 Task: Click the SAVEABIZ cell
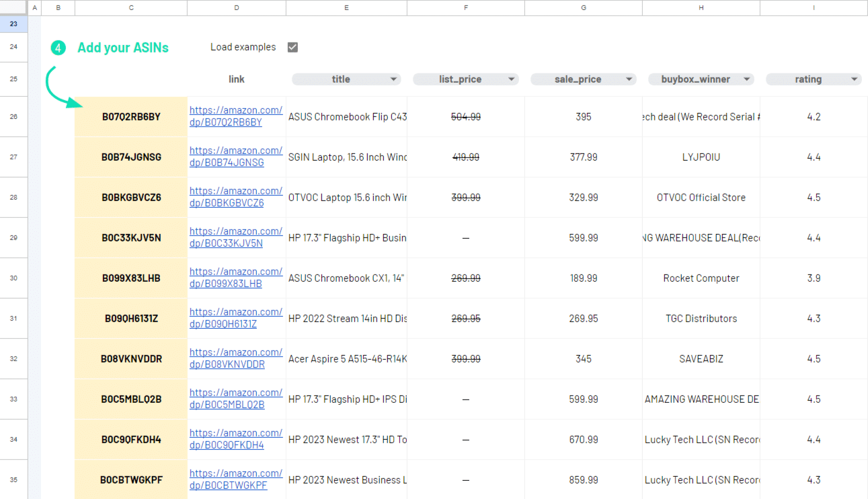[x=701, y=359]
